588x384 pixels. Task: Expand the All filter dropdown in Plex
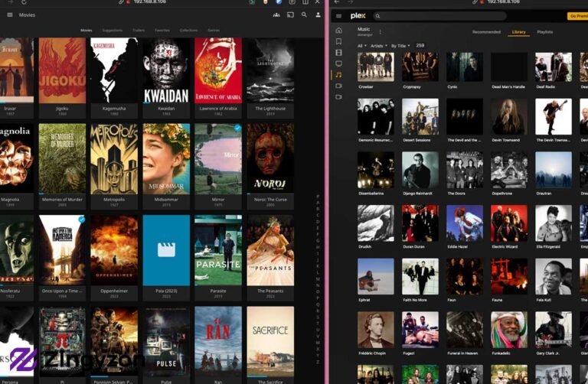coord(362,46)
